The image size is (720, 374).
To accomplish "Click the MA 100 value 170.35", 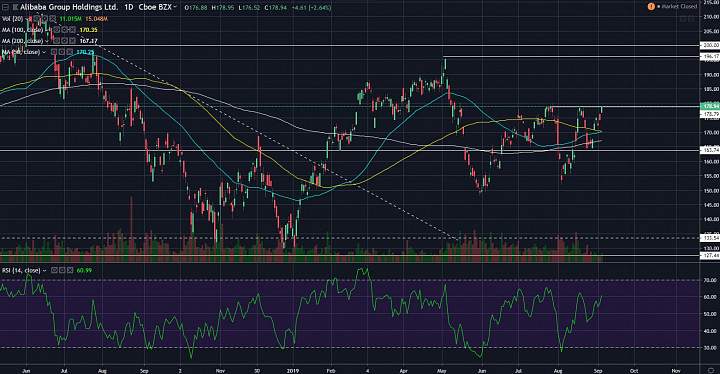I will pyautogui.click(x=88, y=30).
